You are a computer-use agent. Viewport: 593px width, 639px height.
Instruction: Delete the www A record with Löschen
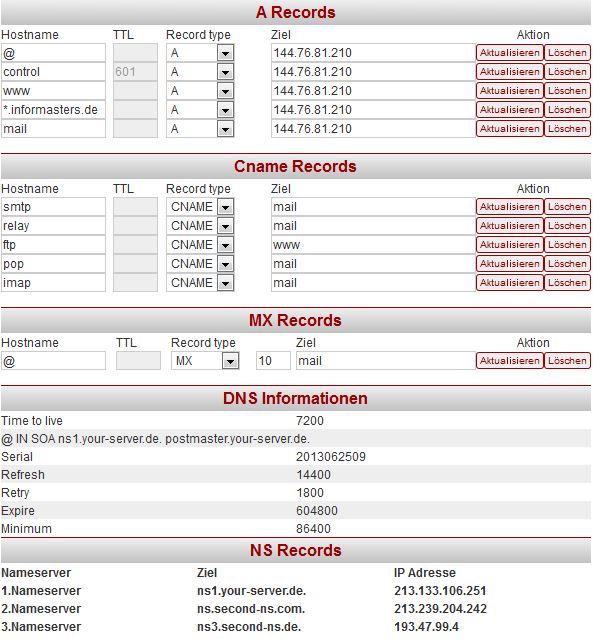[x=567, y=91]
